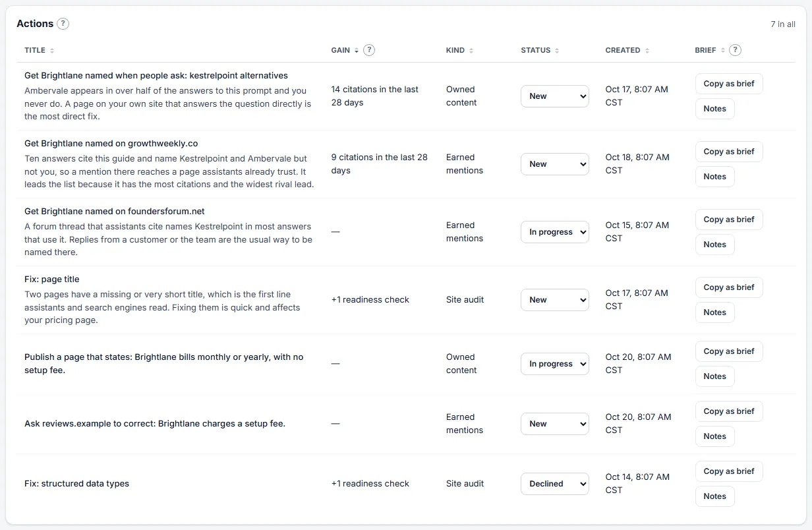
Task: Copy as brief for page title fix
Action: (x=729, y=287)
